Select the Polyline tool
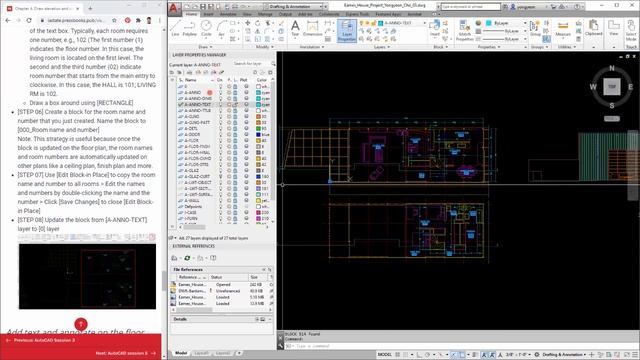This screenshot has width=640, height=360. click(x=189, y=28)
